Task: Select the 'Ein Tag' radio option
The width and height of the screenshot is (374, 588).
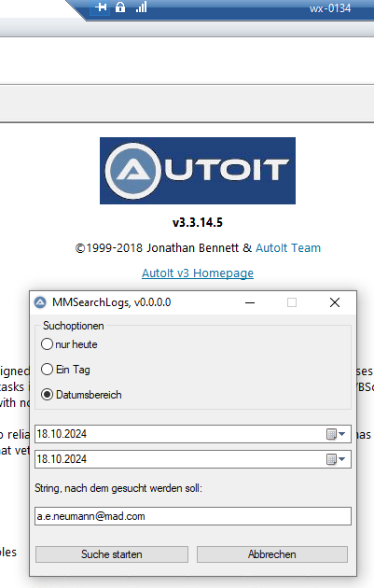Action: [47, 370]
